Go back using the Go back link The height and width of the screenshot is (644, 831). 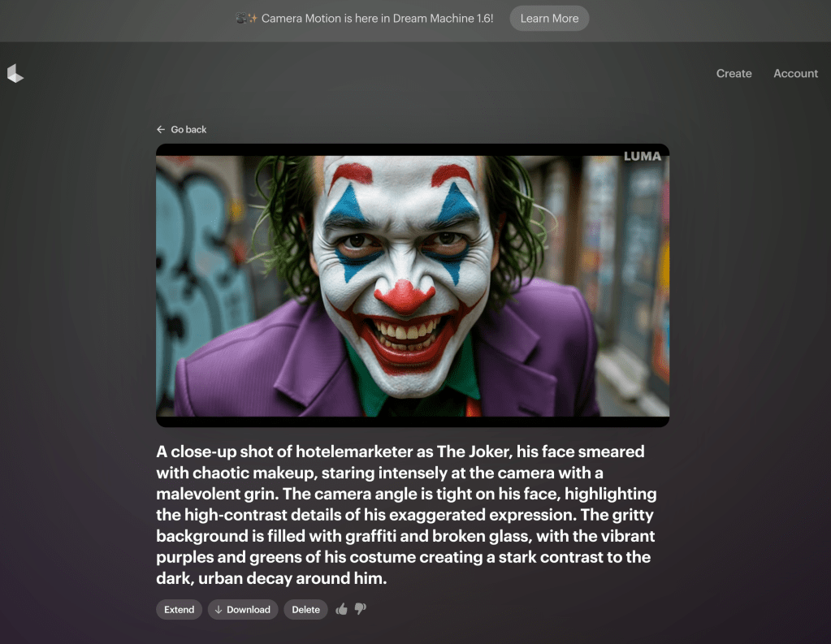188,130
